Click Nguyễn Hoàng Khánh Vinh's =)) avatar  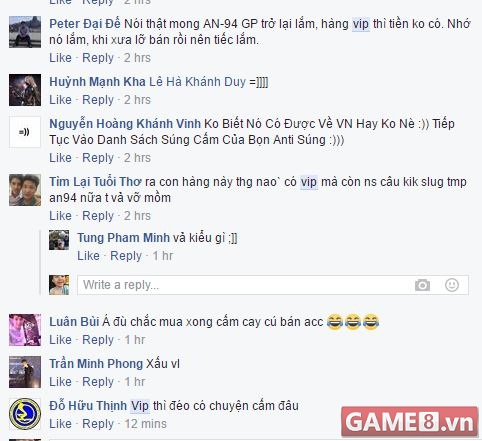pos(25,132)
